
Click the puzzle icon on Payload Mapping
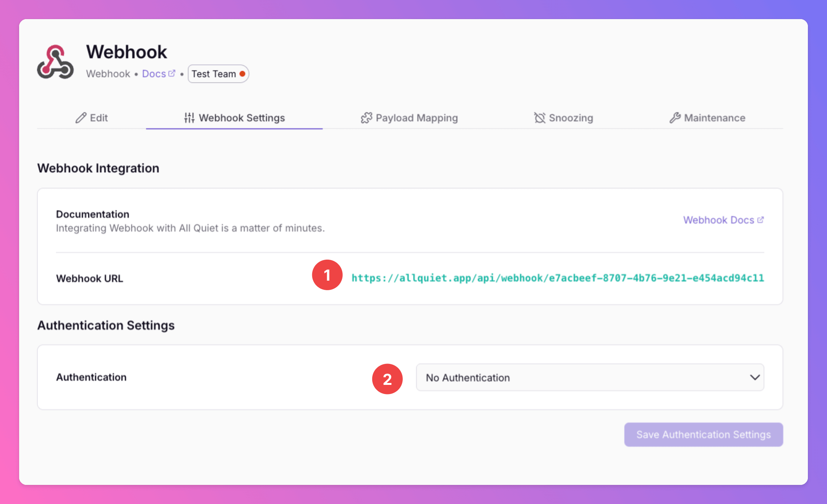click(x=366, y=118)
